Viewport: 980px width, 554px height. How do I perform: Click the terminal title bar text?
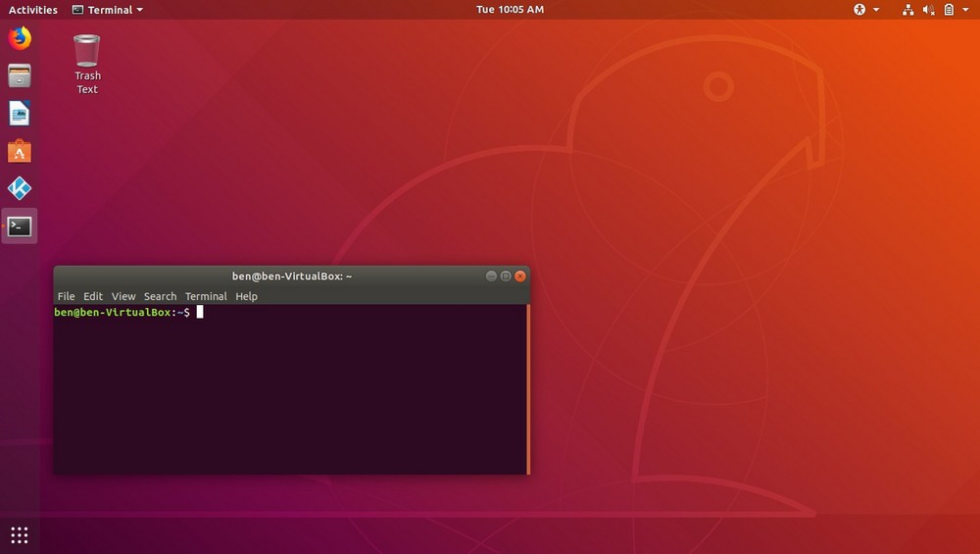[x=292, y=276]
